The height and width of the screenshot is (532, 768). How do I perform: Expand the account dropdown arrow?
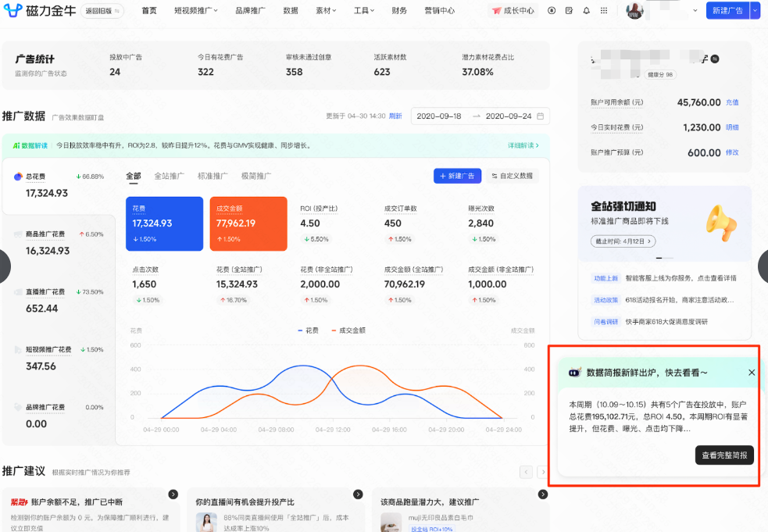pyautogui.click(x=695, y=10)
